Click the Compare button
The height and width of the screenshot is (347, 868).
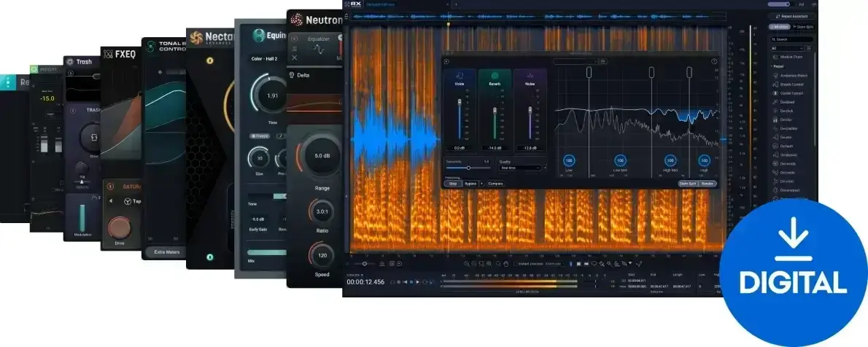point(495,184)
